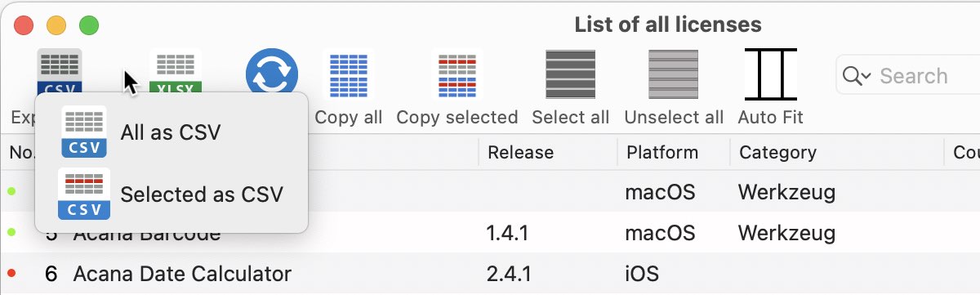Click the red status dot on row 6
Screen dimensions: 980x295
click(11, 273)
